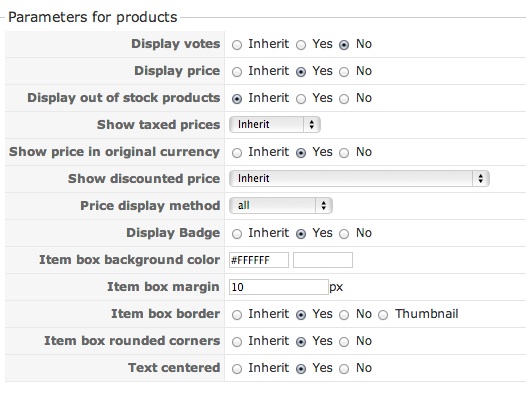Set Display votes to Yes
This screenshot has height=407, width=526.
coord(301,45)
